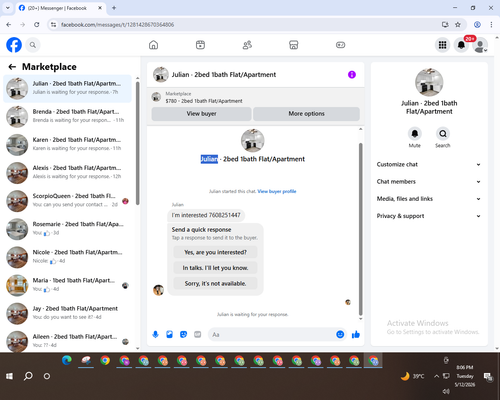The height and width of the screenshot is (400, 500).
Task: Open the Jay conversation
Action: click(x=67, y=314)
